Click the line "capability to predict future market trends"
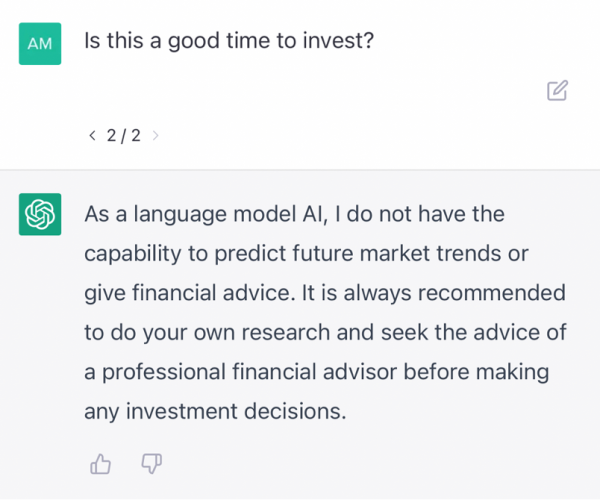The width and height of the screenshot is (600, 500). [x=306, y=253]
